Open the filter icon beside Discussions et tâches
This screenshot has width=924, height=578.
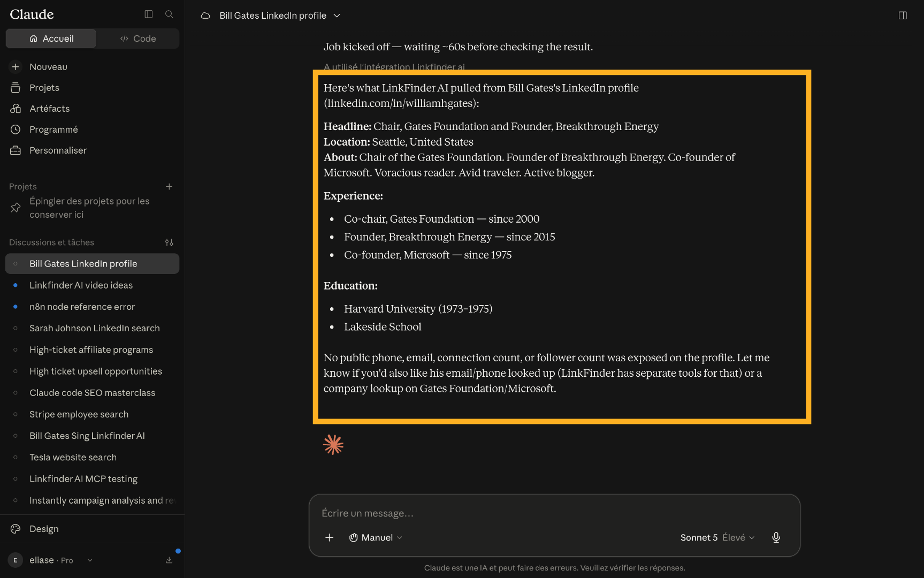169,242
